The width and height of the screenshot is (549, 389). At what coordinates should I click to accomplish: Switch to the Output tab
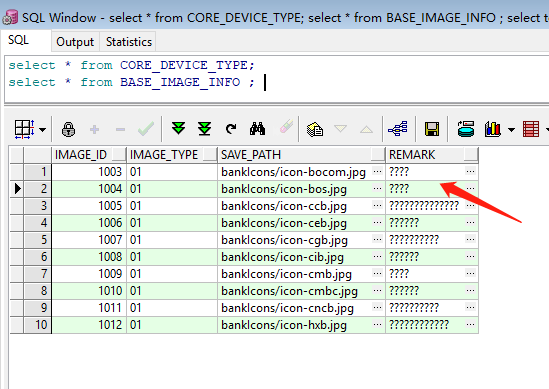(x=75, y=42)
